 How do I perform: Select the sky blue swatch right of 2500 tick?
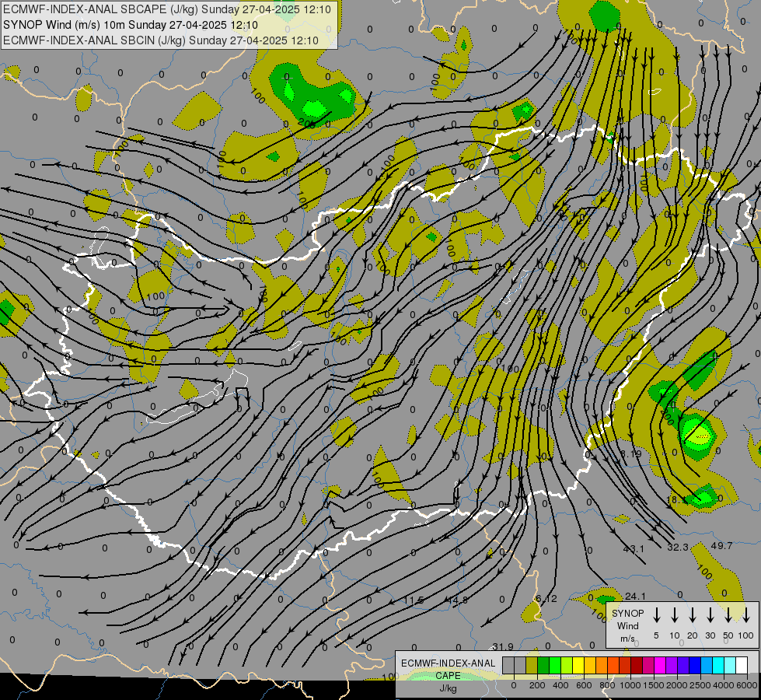coord(706,665)
